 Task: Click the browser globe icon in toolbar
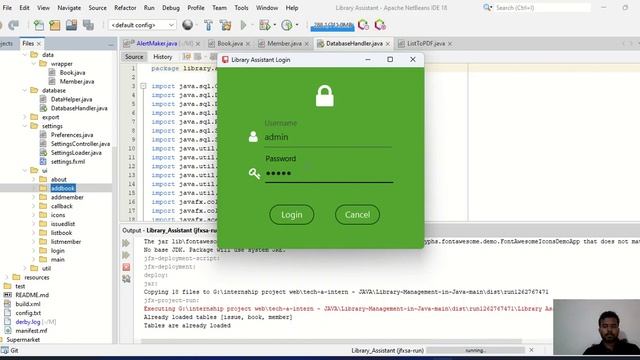[x=187, y=25]
